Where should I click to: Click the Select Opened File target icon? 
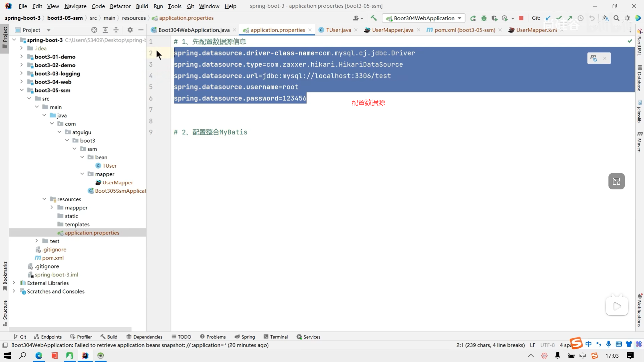[94, 30]
